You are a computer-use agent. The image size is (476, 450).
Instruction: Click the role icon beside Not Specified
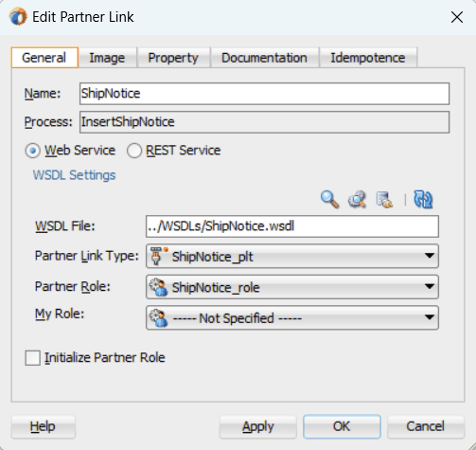coord(159,318)
